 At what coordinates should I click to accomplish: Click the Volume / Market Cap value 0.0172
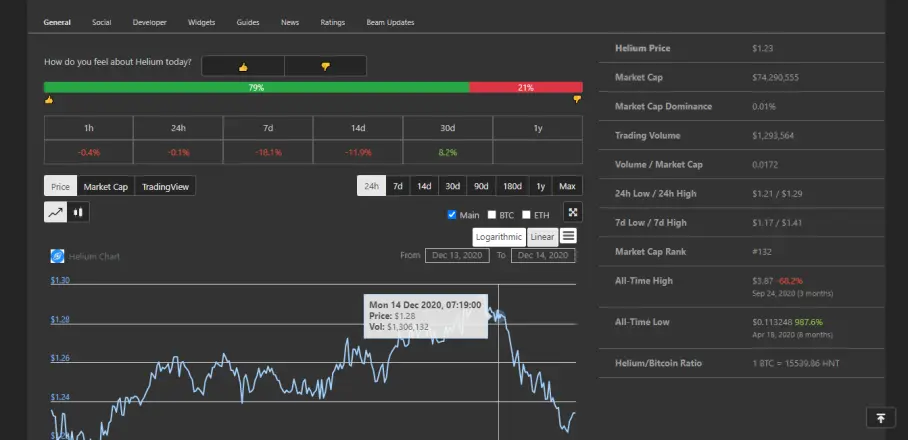(x=765, y=164)
